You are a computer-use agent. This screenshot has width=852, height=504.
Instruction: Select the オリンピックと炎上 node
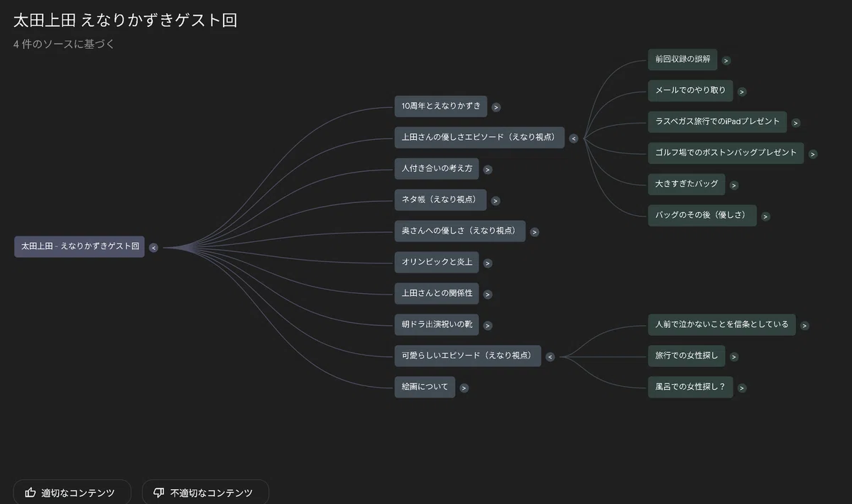(x=437, y=263)
